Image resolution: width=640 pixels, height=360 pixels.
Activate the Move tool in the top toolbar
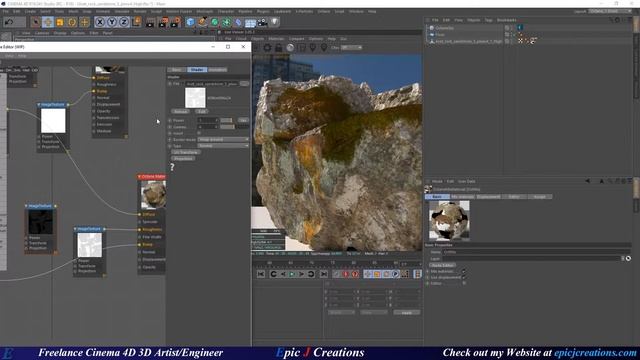(48, 22)
